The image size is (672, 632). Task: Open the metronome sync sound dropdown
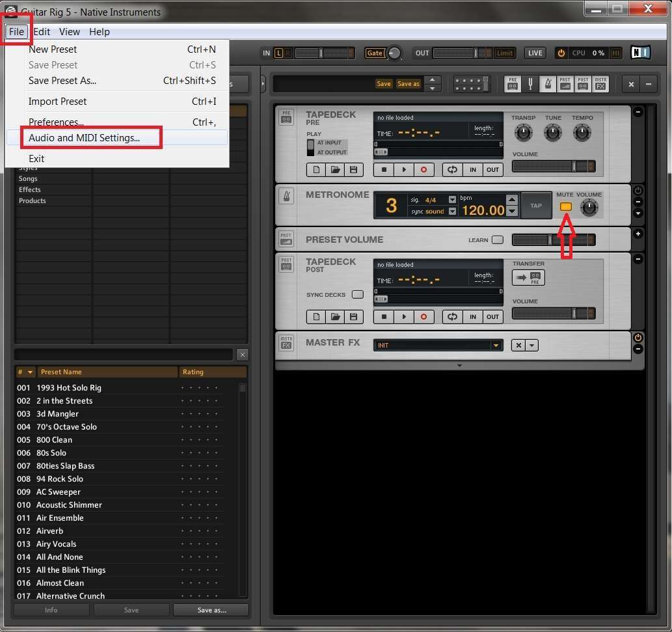coord(452,212)
